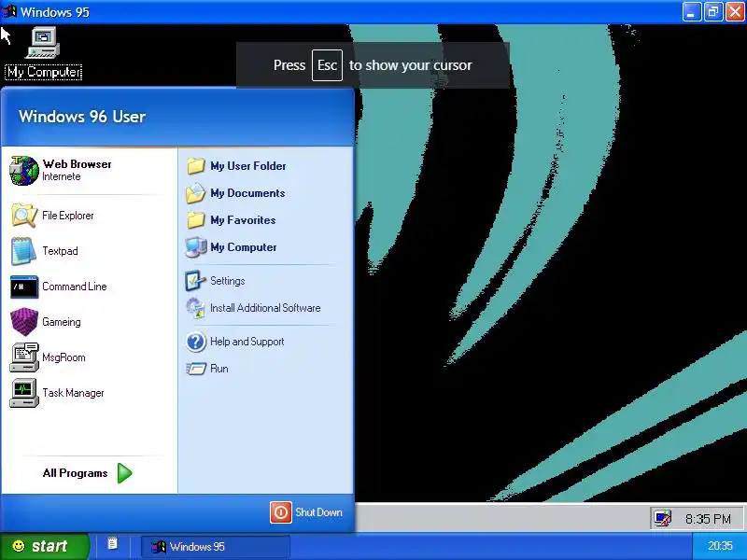Click the "Textpad" label
747x560 pixels.
coord(60,251)
